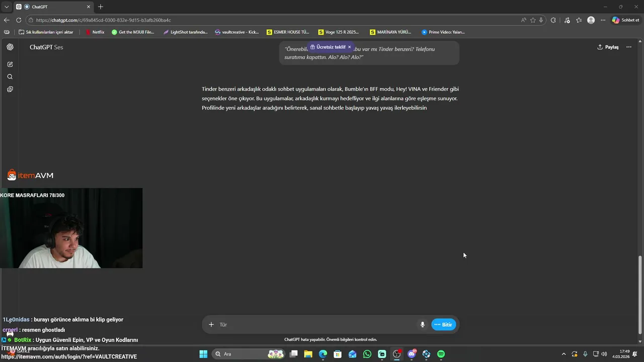Start a new chat with pencil icon

coord(10,64)
